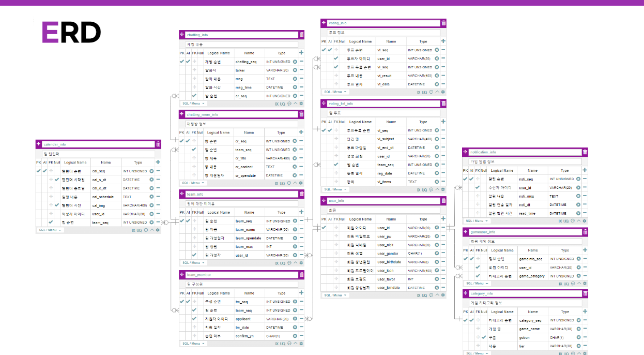644x355 pixels.
Task: Click the voting_info table name field to rename it
Action: coord(382,23)
